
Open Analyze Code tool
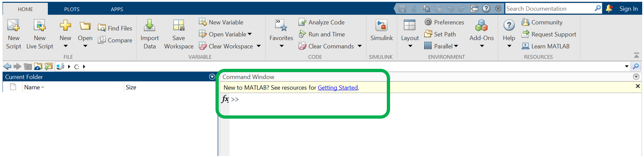pyautogui.click(x=302, y=22)
